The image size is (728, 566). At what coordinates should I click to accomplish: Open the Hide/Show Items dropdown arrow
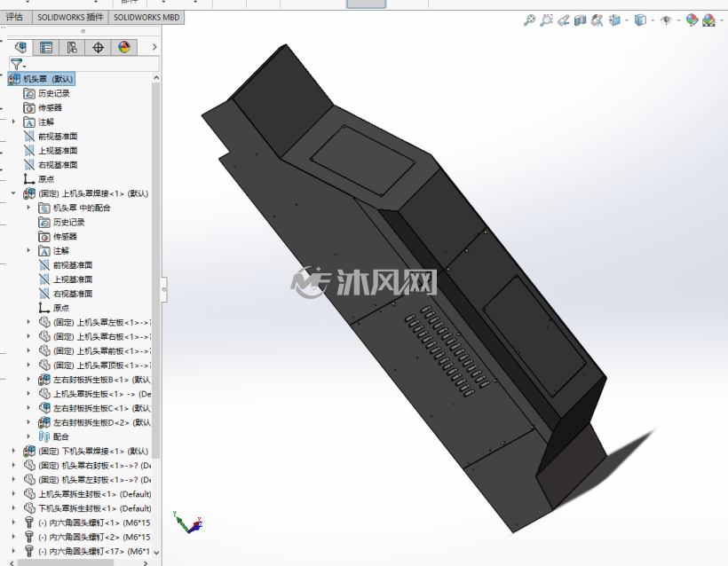coord(679,20)
